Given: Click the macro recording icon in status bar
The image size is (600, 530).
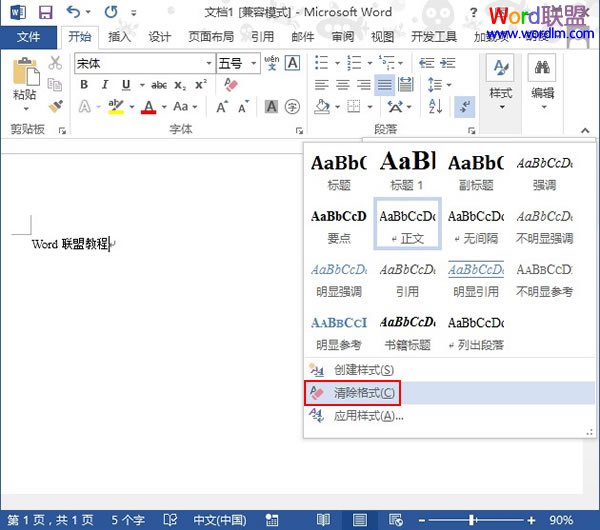Looking at the screenshot, I should (271, 520).
